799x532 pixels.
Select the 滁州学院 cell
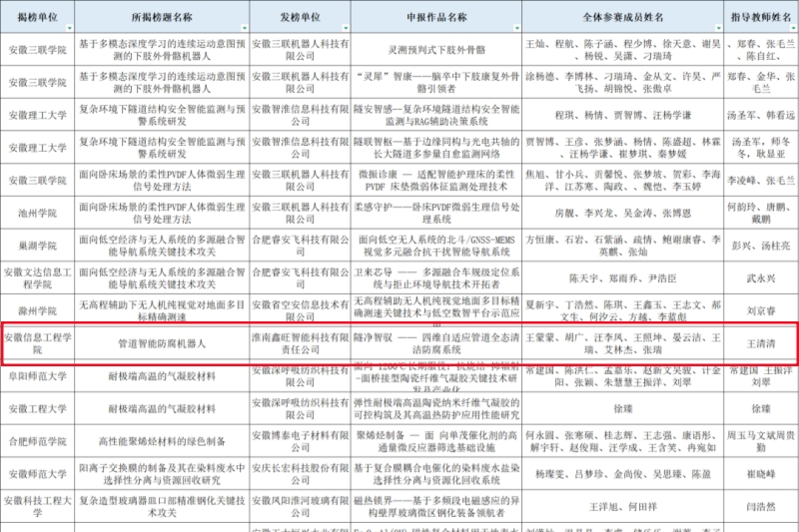(x=37, y=310)
